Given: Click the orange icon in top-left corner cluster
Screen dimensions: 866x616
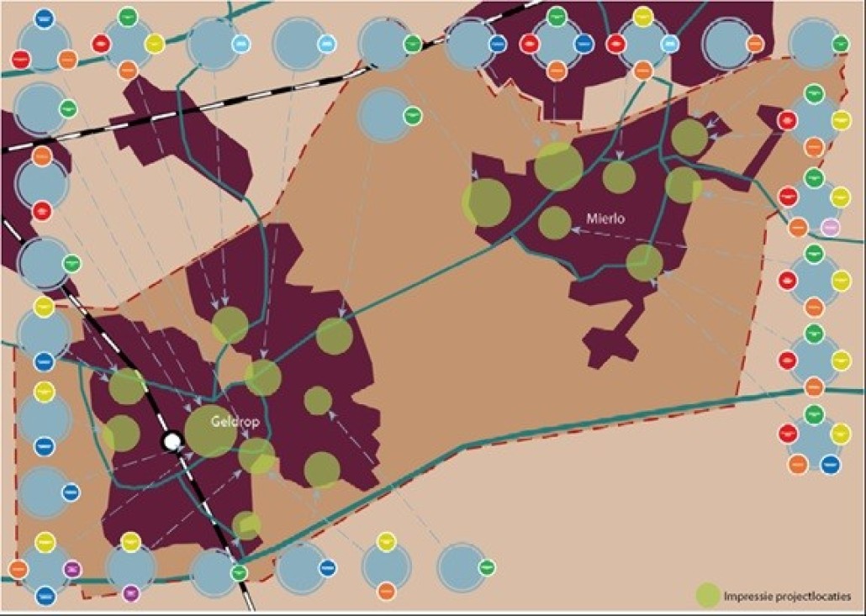Looking at the screenshot, I should point(68,59).
